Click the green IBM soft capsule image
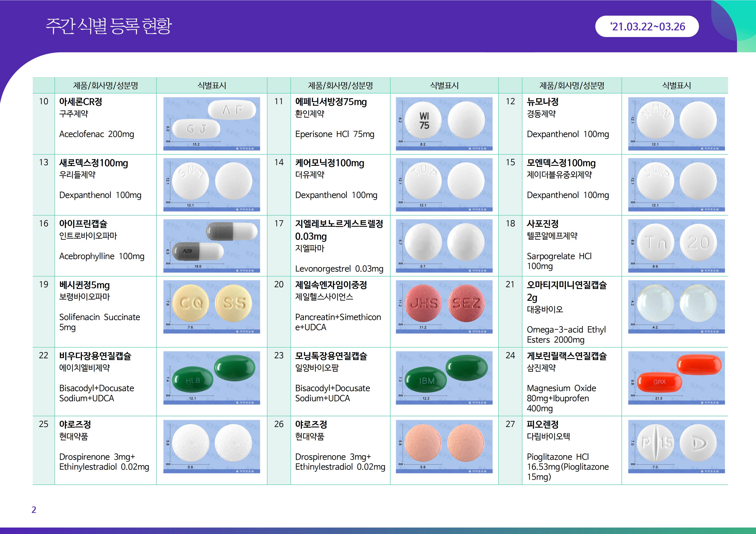 tap(444, 378)
